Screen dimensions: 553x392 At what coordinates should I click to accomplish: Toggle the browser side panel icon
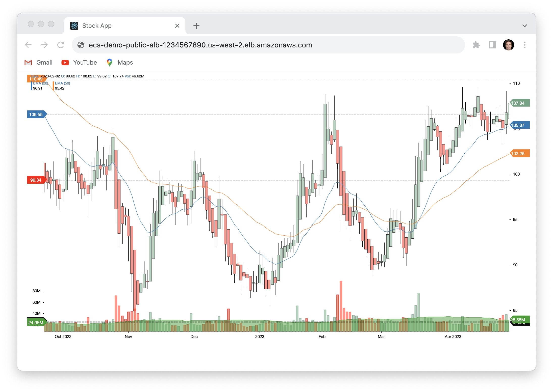(x=492, y=45)
